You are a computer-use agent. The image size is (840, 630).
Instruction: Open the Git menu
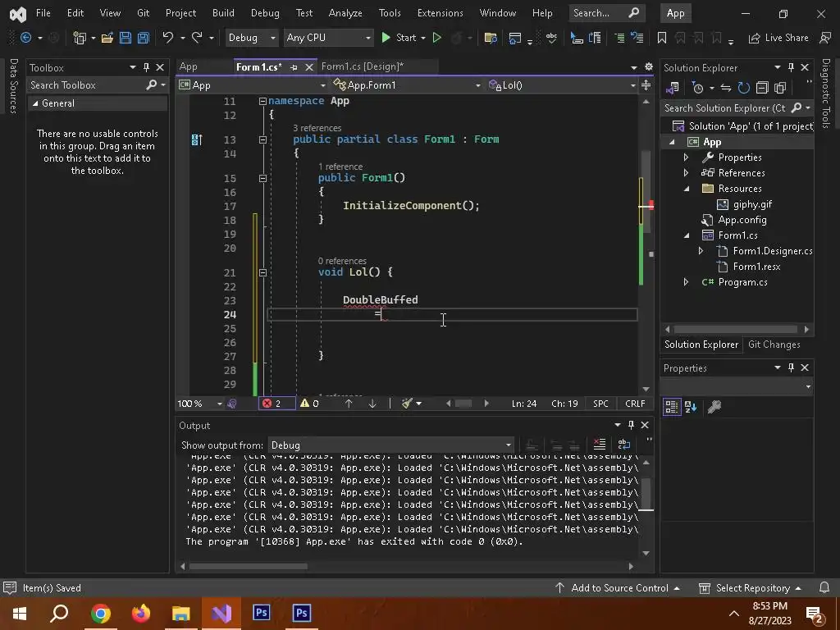tap(143, 13)
